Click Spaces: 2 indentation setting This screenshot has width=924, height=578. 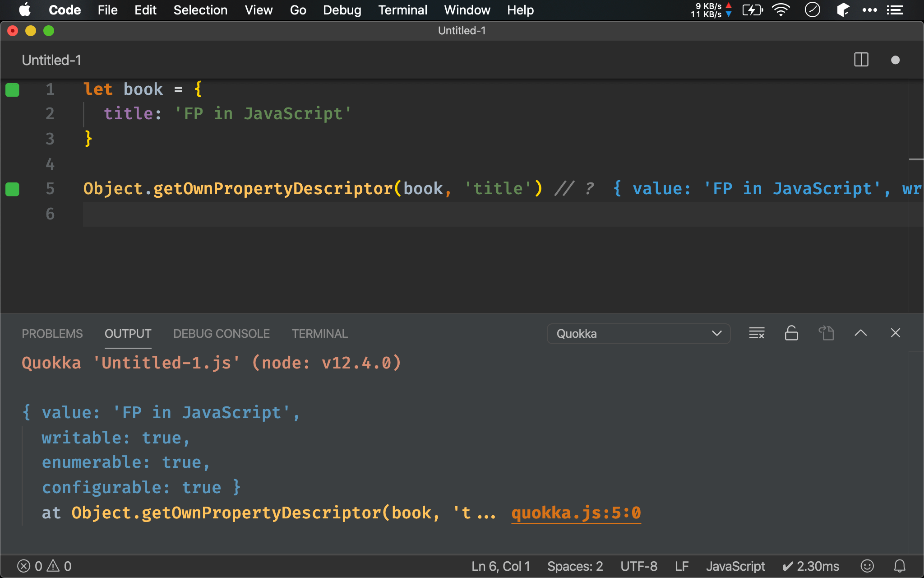click(575, 566)
